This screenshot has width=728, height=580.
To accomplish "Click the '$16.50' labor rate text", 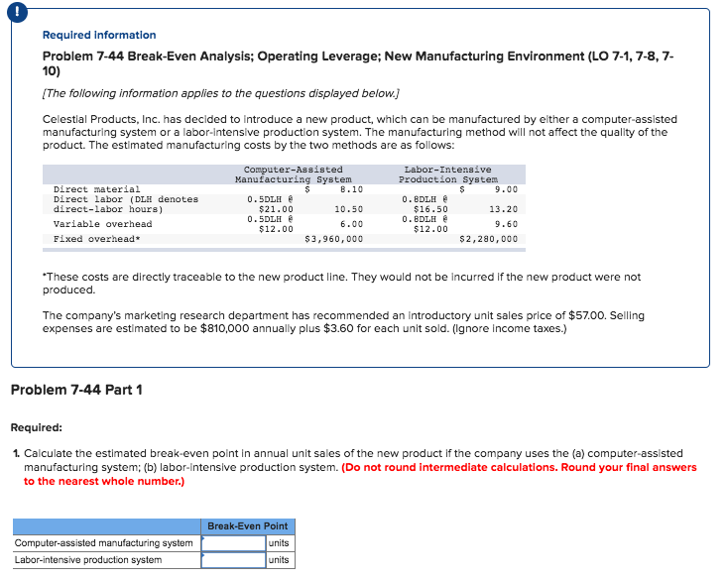I will click(x=430, y=209).
